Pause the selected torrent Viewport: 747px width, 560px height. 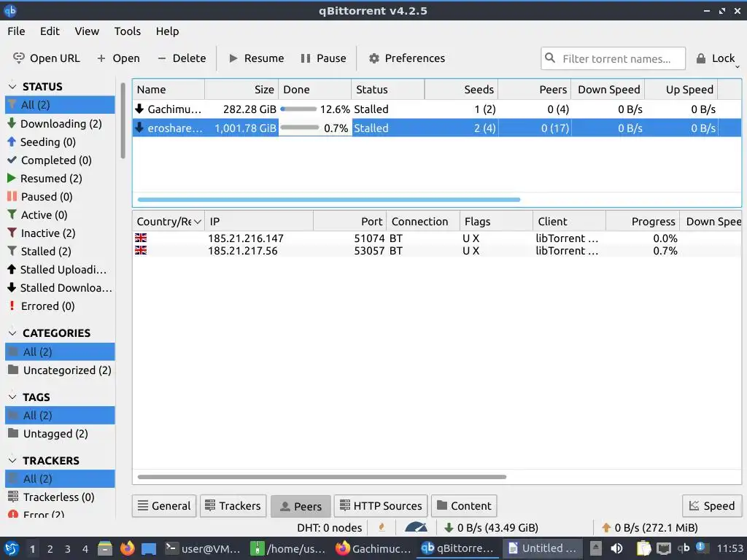(323, 58)
